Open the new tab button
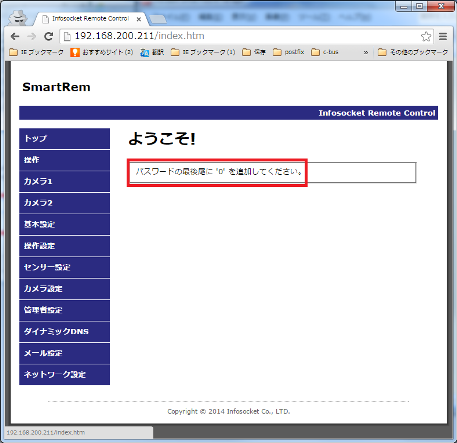Viewport: 457px width, 443px height. click(158, 19)
